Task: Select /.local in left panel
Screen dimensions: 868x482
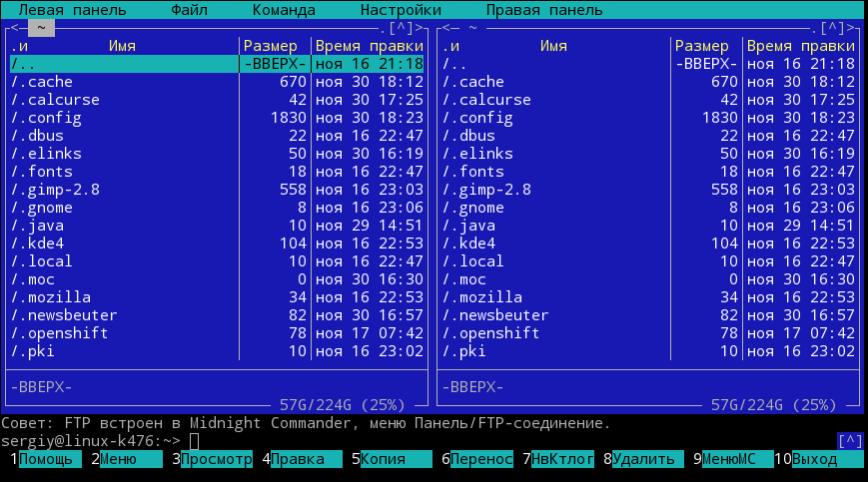Action: click(x=217, y=261)
